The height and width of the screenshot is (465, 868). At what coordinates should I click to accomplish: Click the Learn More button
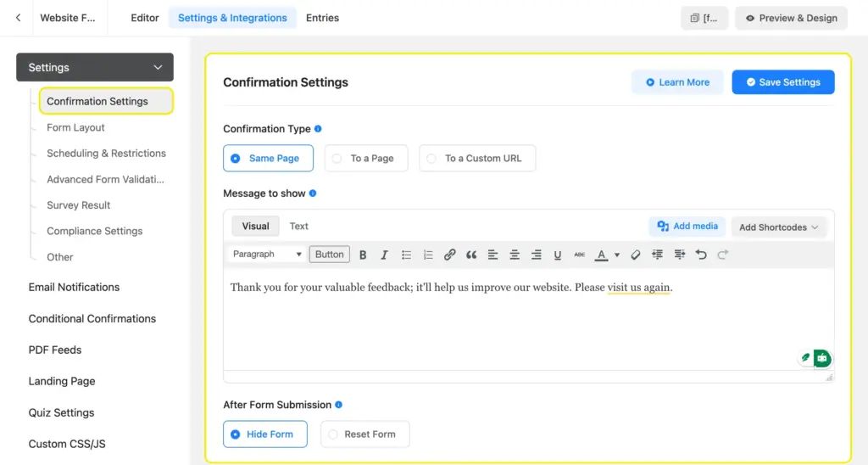point(677,82)
